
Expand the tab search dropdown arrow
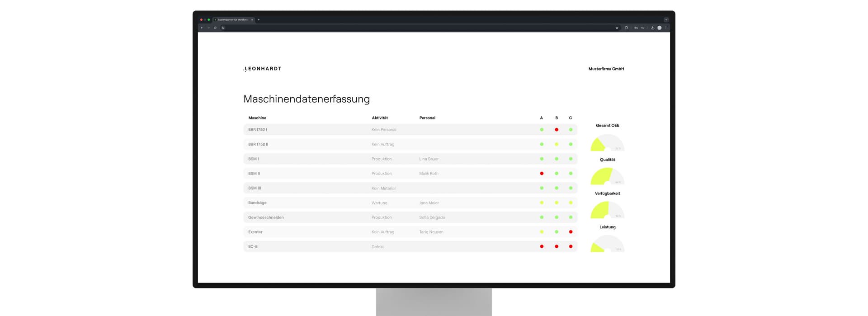click(x=666, y=20)
